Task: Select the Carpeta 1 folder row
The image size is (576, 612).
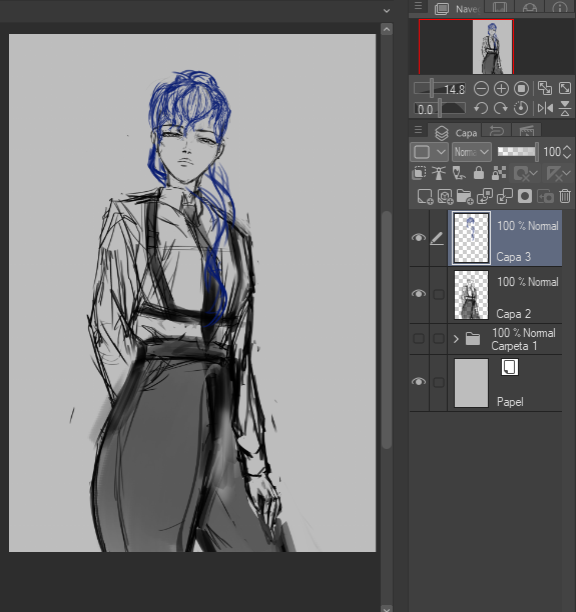Action: (485, 339)
